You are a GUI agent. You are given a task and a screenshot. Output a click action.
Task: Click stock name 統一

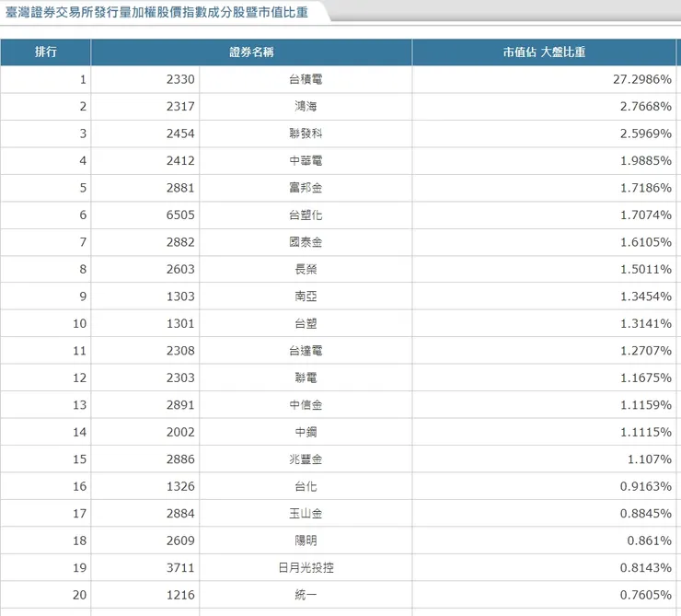pyautogui.click(x=306, y=595)
